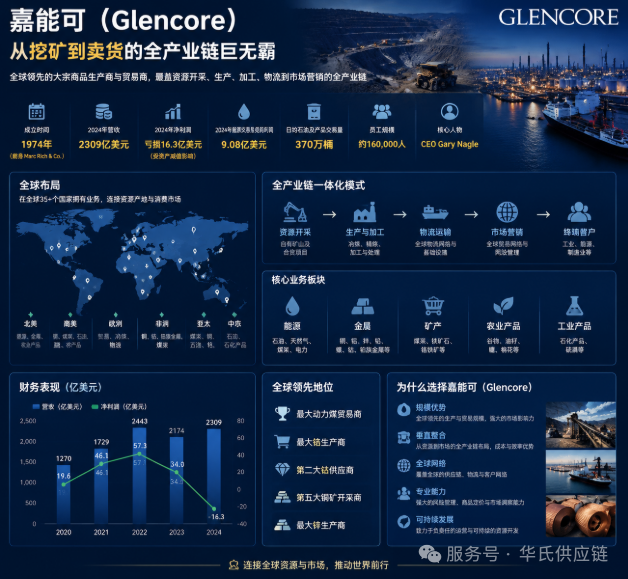
Task: Click the flask icon for 工业产品
Action: (x=574, y=306)
